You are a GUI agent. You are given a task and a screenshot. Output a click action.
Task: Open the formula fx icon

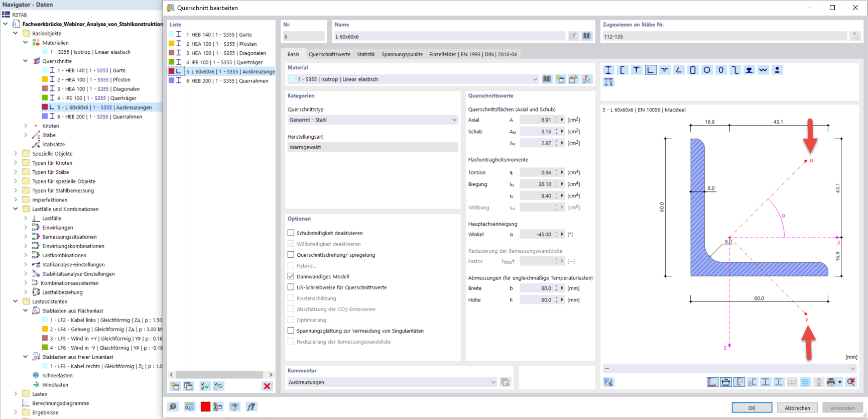(251, 406)
